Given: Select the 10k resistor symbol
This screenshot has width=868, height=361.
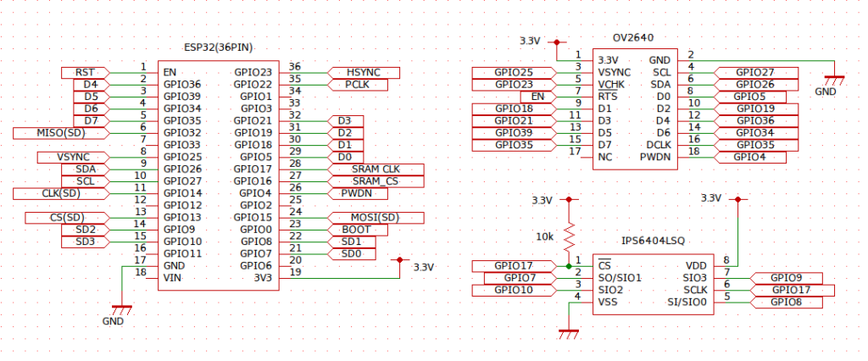Looking at the screenshot, I should 569,237.
